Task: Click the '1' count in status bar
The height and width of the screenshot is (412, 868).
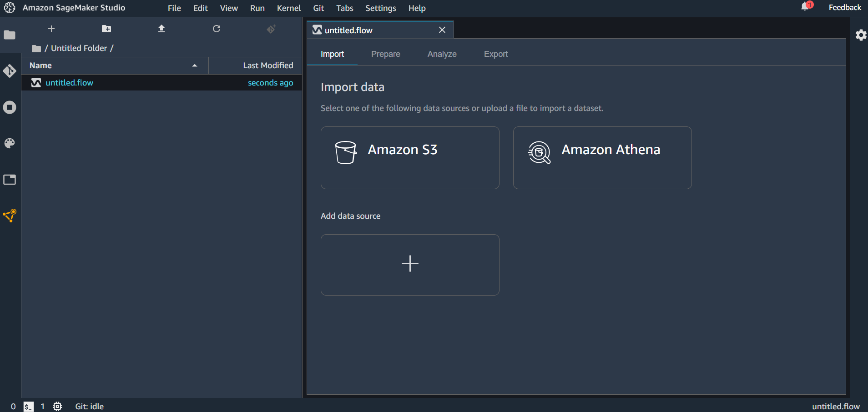Action: pos(42,407)
